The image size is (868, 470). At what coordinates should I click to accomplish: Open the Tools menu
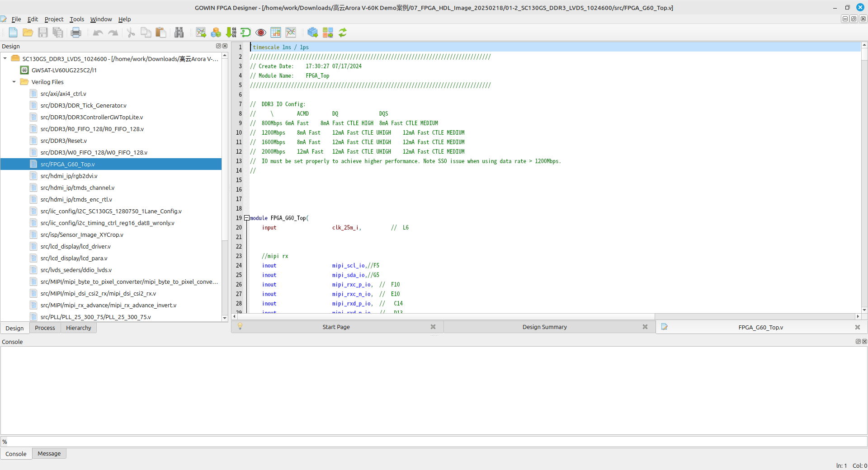point(77,19)
